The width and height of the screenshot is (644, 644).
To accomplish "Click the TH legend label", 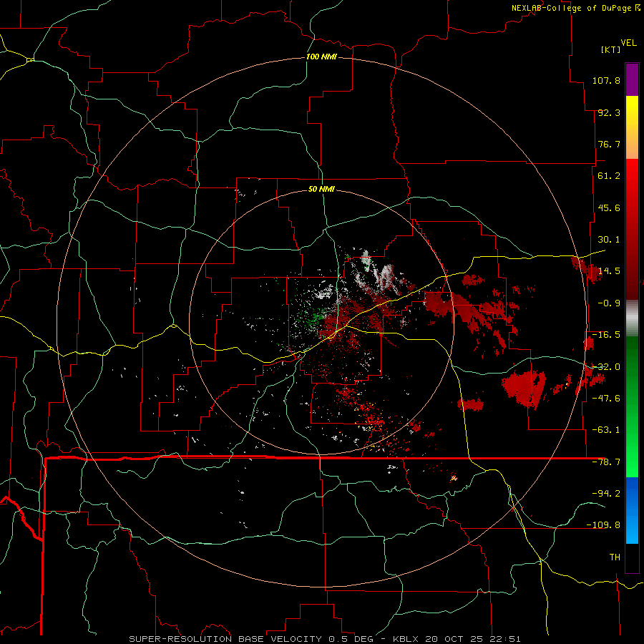I will coord(615,557).
